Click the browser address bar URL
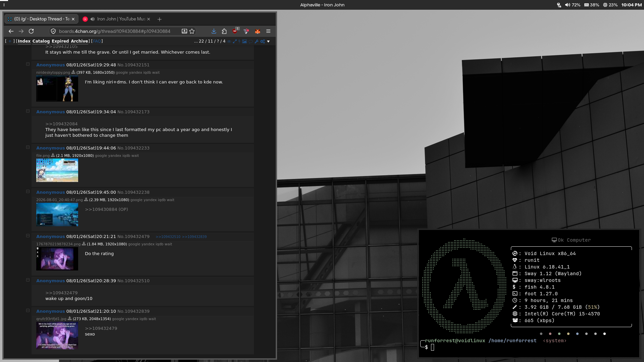Screen dimensions: 644x362 (x=115, y=31)
